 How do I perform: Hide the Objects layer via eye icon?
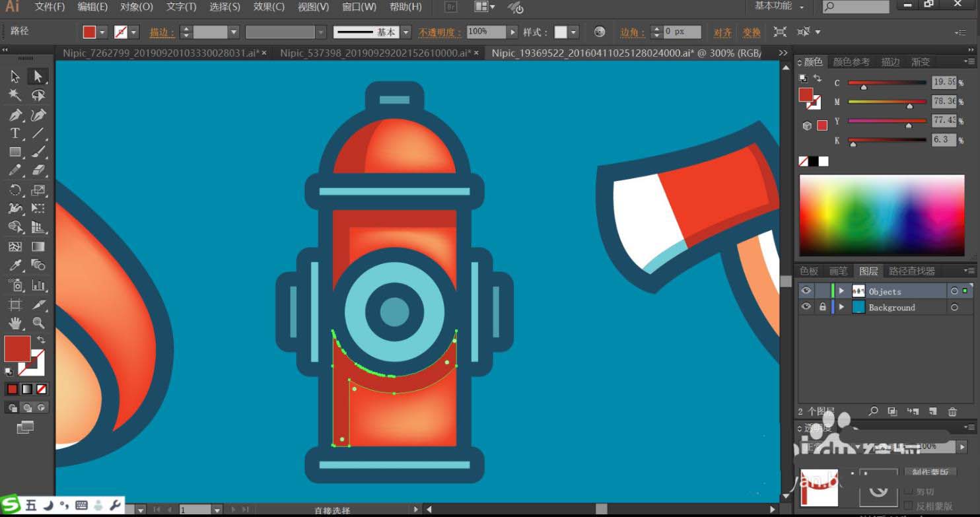tap(806, 291)
